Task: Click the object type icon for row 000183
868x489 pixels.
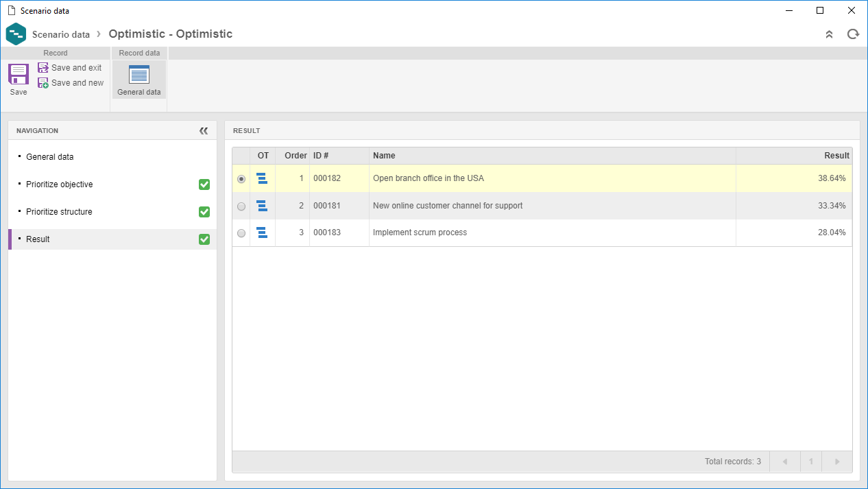Action: (x=262, y=232)
